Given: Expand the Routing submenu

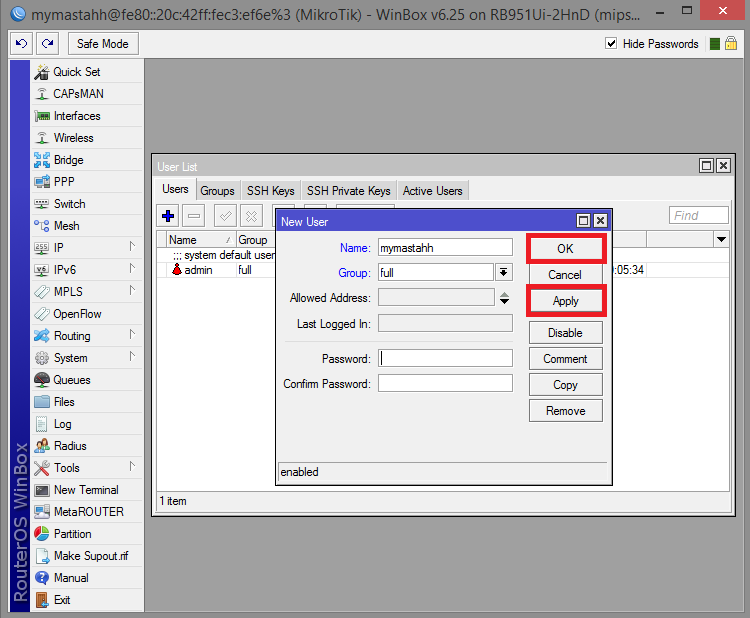Looking at the screenshot, I should pyautogui.click(x=132, y=335).
